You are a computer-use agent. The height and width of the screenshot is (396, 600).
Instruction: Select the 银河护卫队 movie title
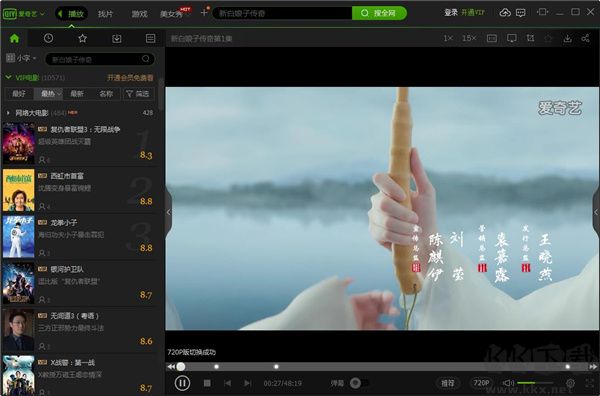tap(67, 269)
